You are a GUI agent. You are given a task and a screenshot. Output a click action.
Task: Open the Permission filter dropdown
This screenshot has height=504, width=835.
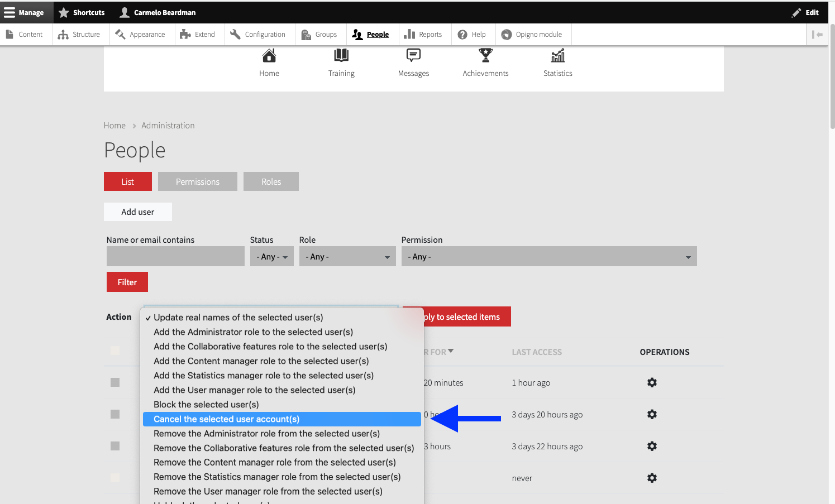549,256
